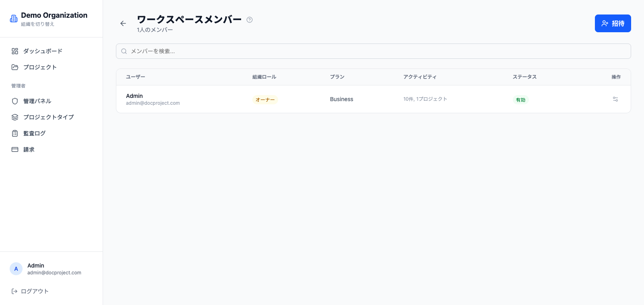
Task: Click the プラン column header
Action: point(337,77)
